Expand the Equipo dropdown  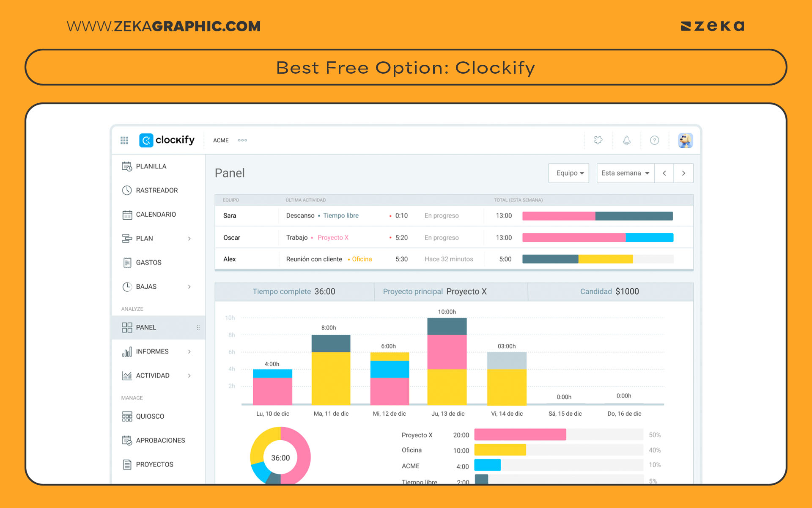569,173
